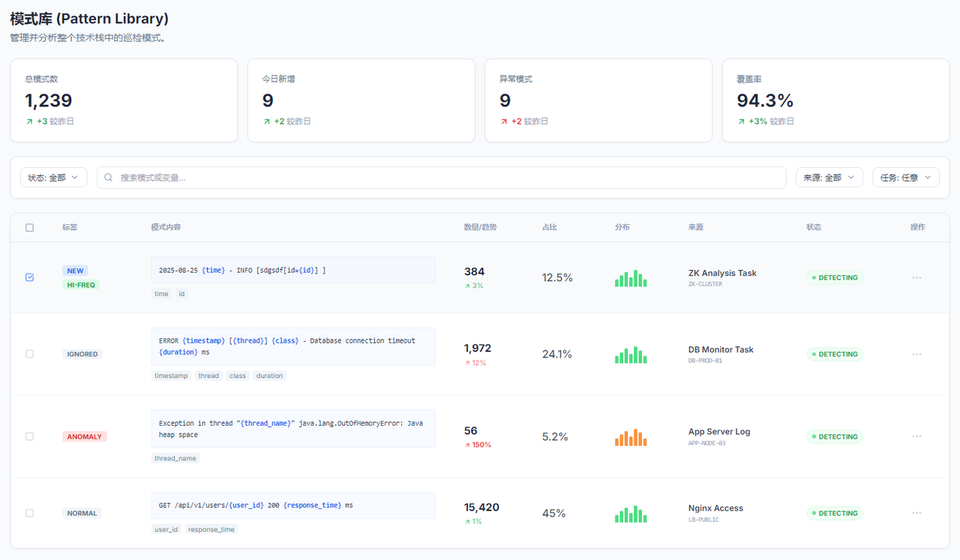Viewport: 960px width, 560px height.
Task: Open the 状态: 全部 filter dropdown
Action: click(53, 178)
